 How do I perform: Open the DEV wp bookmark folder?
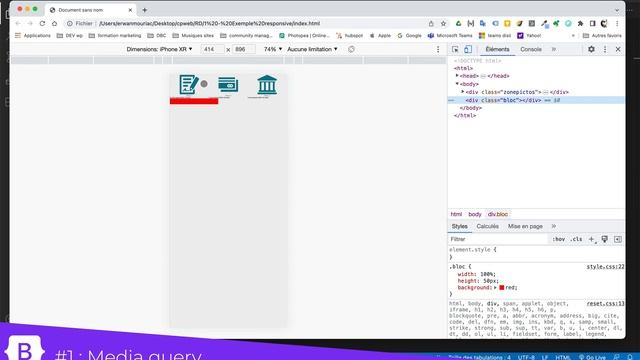(x=70, y=36)
